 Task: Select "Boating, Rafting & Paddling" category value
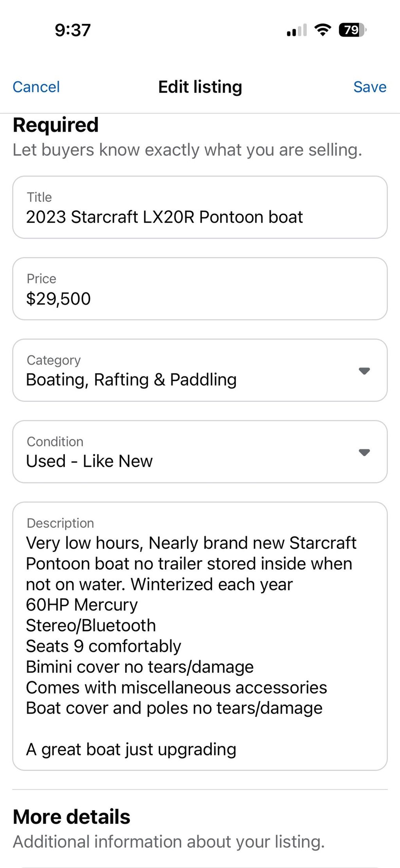pos(131,380)
